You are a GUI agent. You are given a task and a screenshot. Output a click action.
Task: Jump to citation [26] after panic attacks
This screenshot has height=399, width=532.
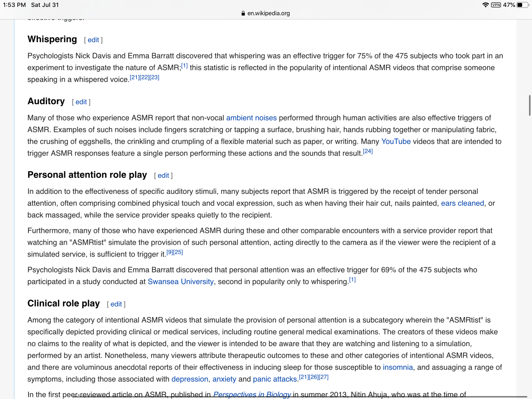314,377
